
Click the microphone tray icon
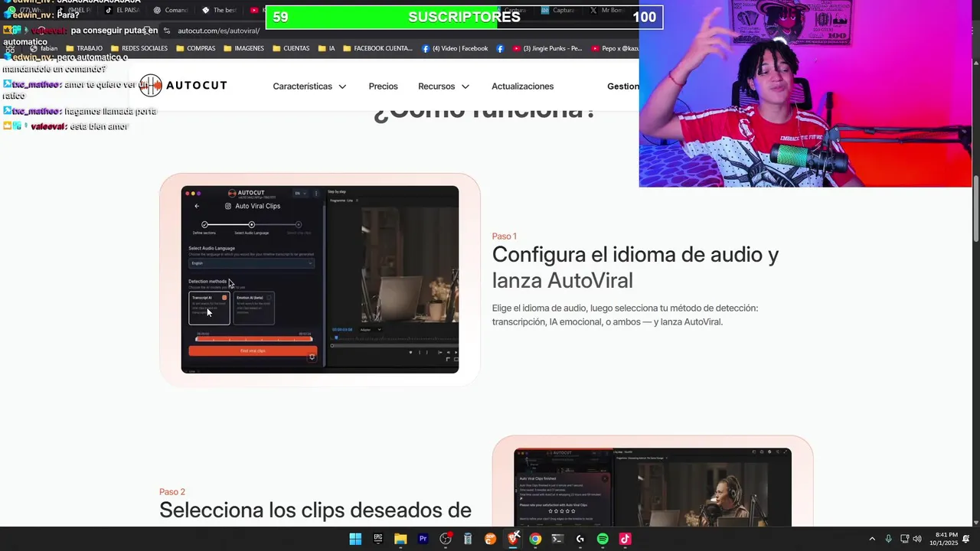[888, 539]
